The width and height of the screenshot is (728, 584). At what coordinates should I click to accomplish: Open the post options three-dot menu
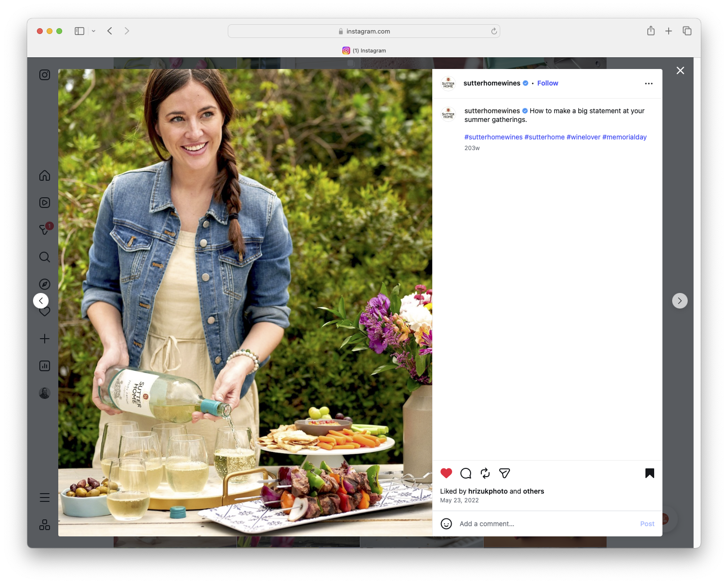pyautogui.click(x=649, y=83)
